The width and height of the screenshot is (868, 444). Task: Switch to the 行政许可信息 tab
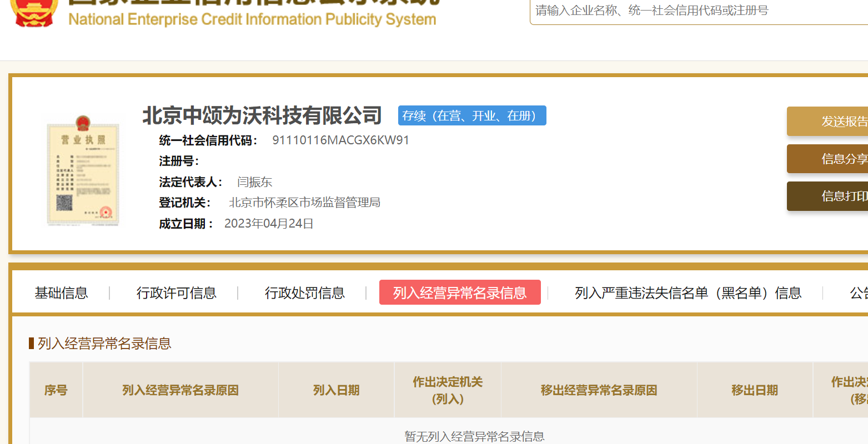(x=176, y=292)
